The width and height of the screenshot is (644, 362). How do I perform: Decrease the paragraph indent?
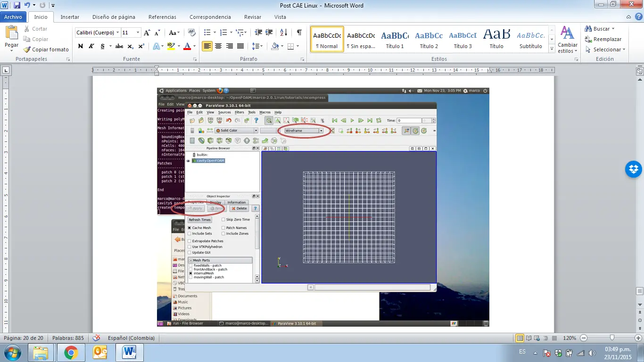pyautogui.click(x=258, y=33)
